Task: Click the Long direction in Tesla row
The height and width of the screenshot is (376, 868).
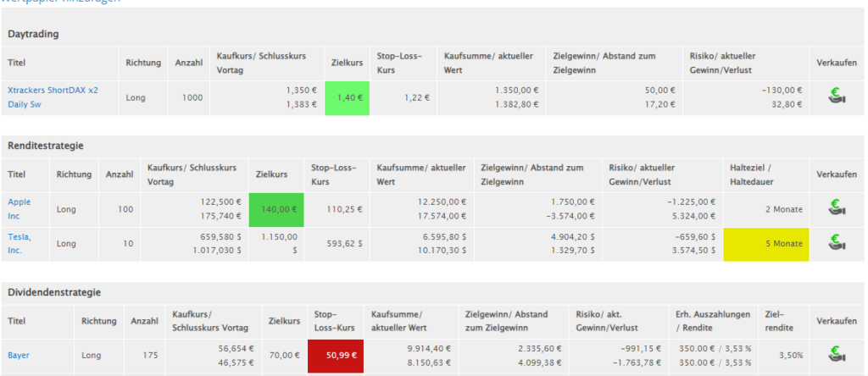Action: point(66,244)
